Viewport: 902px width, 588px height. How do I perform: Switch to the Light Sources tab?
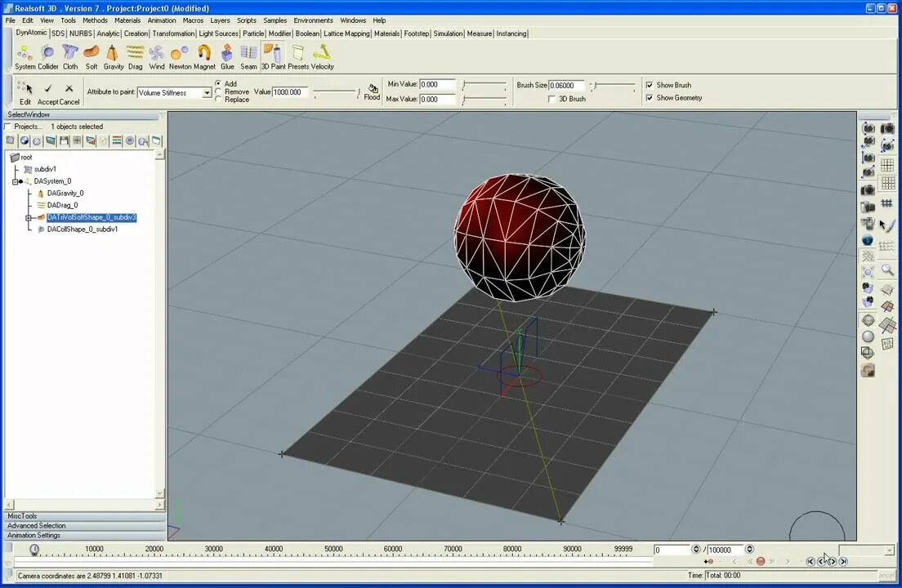pos(218,34)
